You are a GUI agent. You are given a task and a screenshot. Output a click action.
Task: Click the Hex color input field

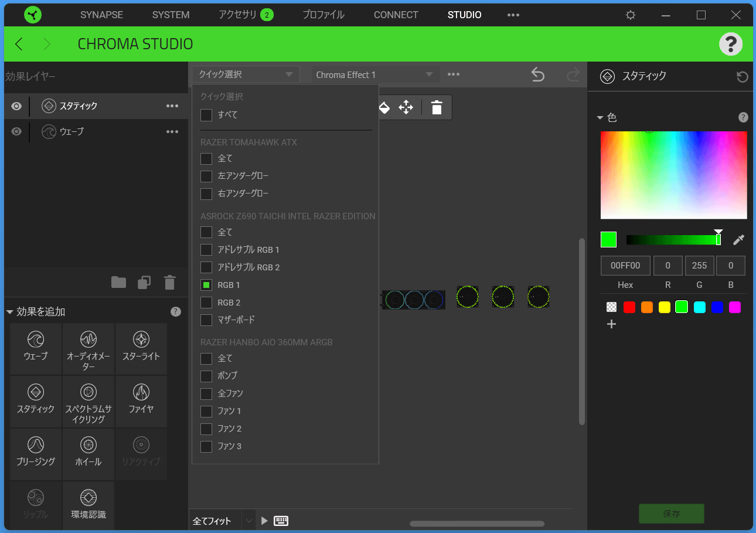tap(625, 266)
